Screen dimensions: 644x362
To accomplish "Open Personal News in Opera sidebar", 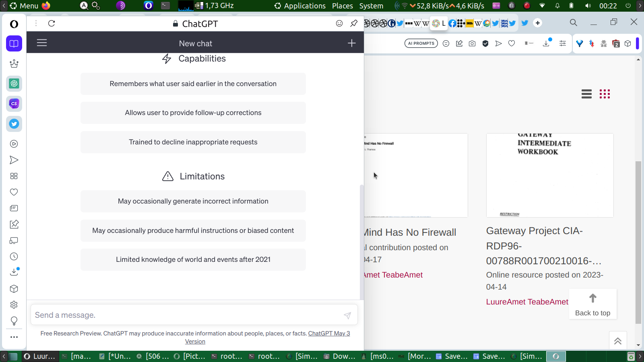I will click(x=14, y=208).
